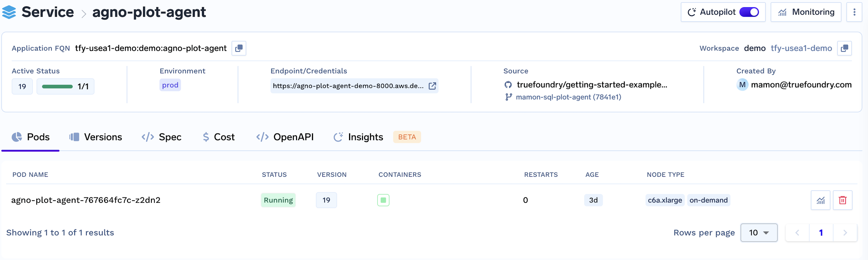The width and height of the screenshot is (868, 260).
Task: Click the Running status badge
Action: tap(278, 200)
